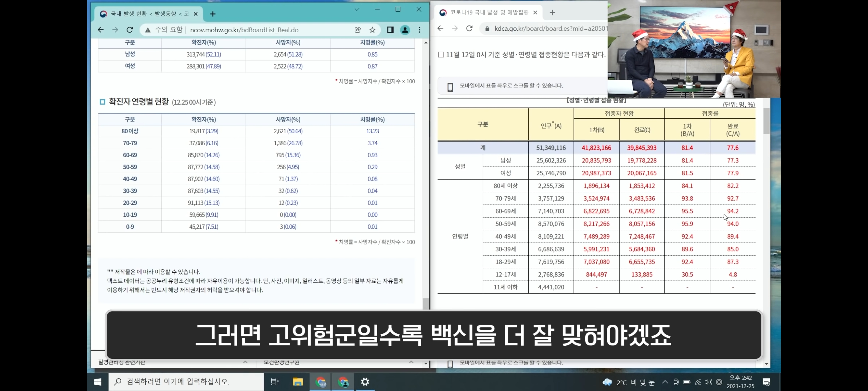
Task: Go back in the kdca.go.kr browser
Action: [x=441, y=29]
